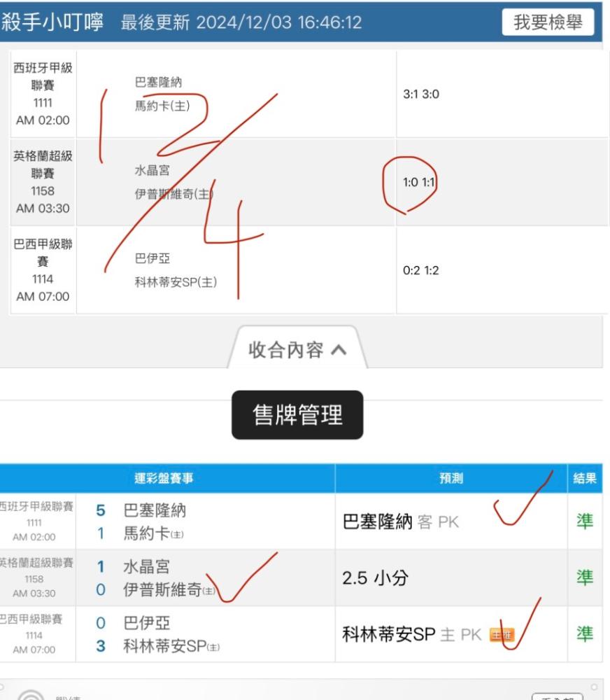Viewport: 610px width, 700px height.
Task: Open 西班牙甲級聯賽 1111 match cell in top table
Action: click(43, 94)
